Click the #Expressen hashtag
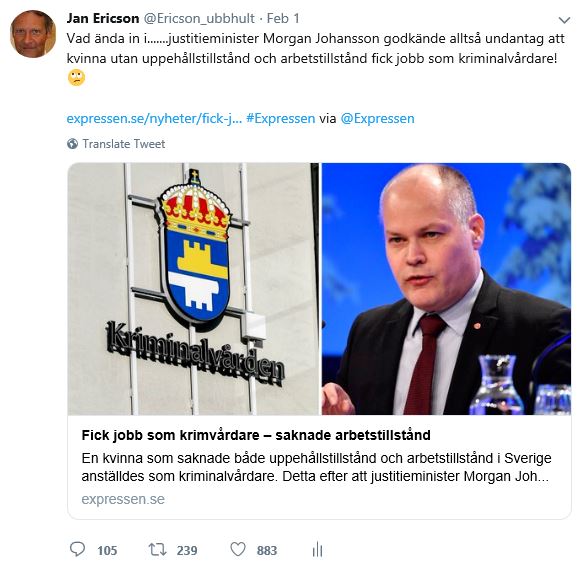This screenshot has width=579, height=563. click(x=281, y=119)
